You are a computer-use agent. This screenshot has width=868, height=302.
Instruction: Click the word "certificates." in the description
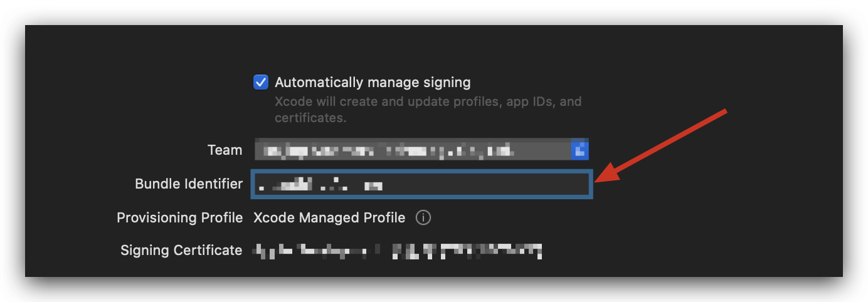[x=310, y=118]
